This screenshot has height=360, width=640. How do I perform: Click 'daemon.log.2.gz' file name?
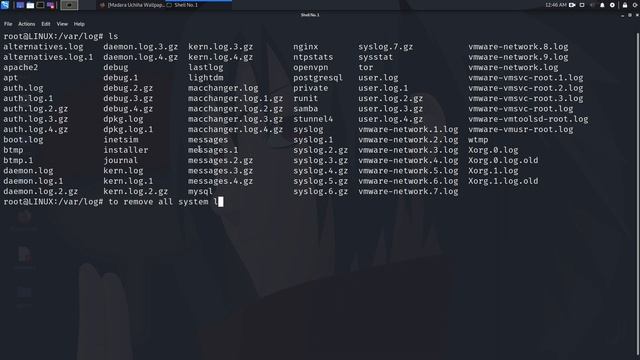point(41,191)
